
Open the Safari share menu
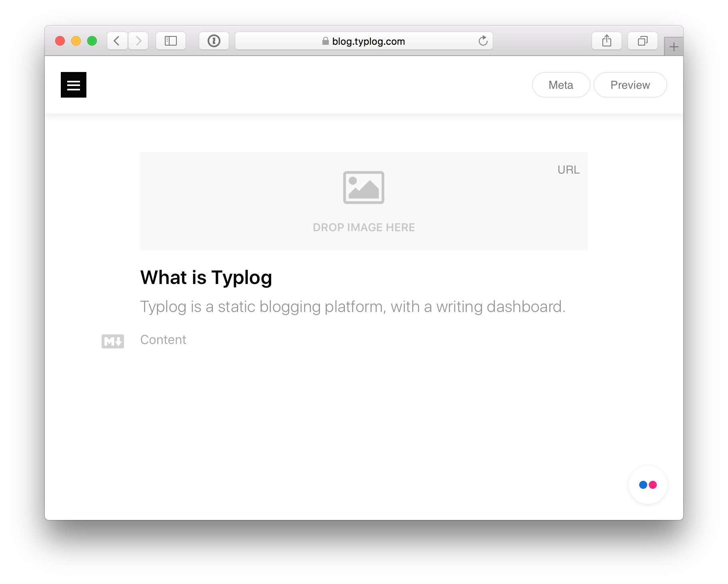click(x=607, y=41)
